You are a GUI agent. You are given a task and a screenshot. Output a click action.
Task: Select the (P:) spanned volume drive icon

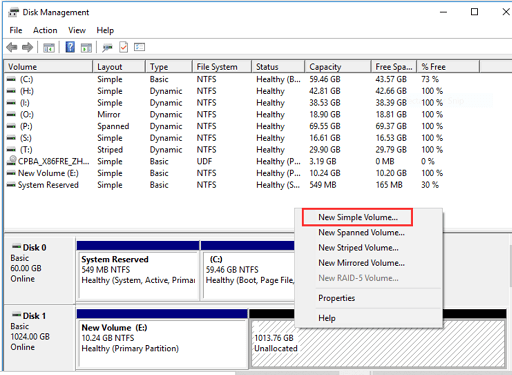tap(11, 126)
